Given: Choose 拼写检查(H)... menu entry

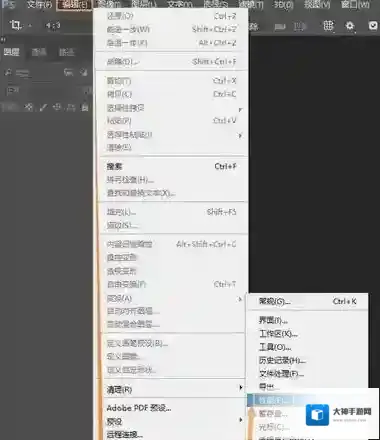Looking at the screenshot, I should [172, 180].
